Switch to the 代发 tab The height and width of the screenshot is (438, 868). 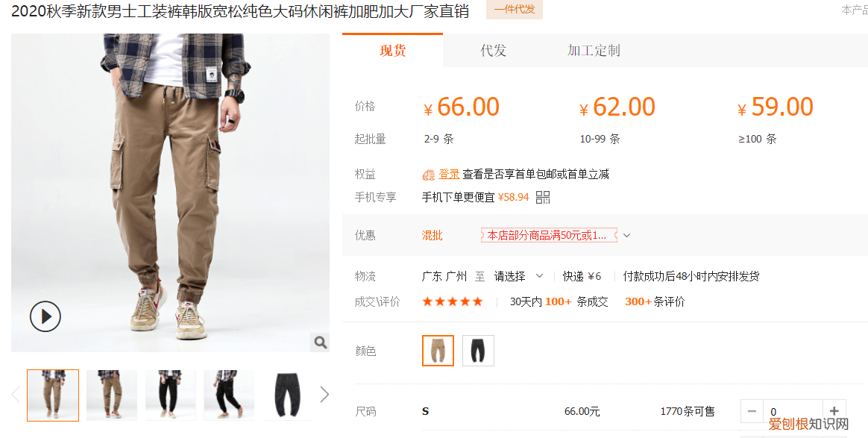click(x=493, y=51)
